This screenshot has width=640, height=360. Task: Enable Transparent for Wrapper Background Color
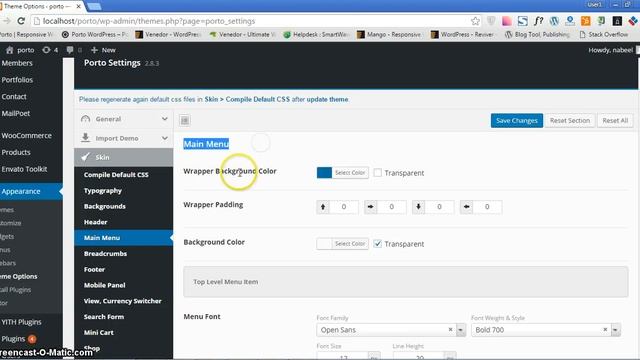(378, 173)
